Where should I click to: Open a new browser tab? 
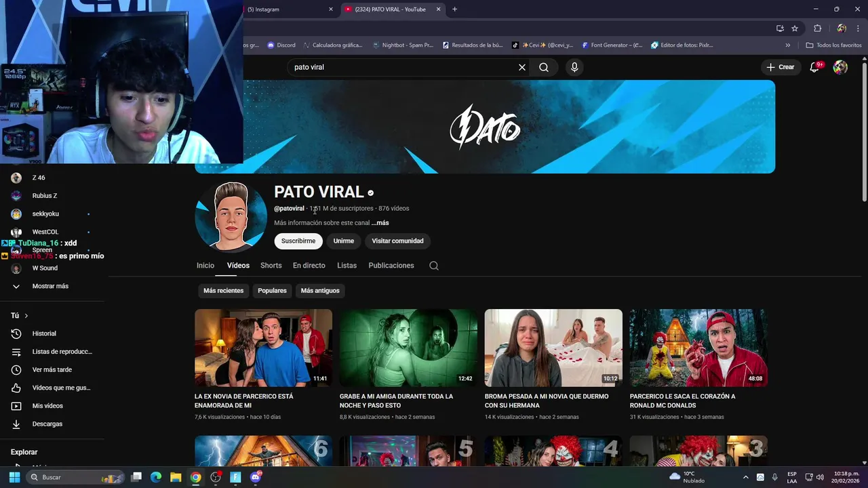454,9
